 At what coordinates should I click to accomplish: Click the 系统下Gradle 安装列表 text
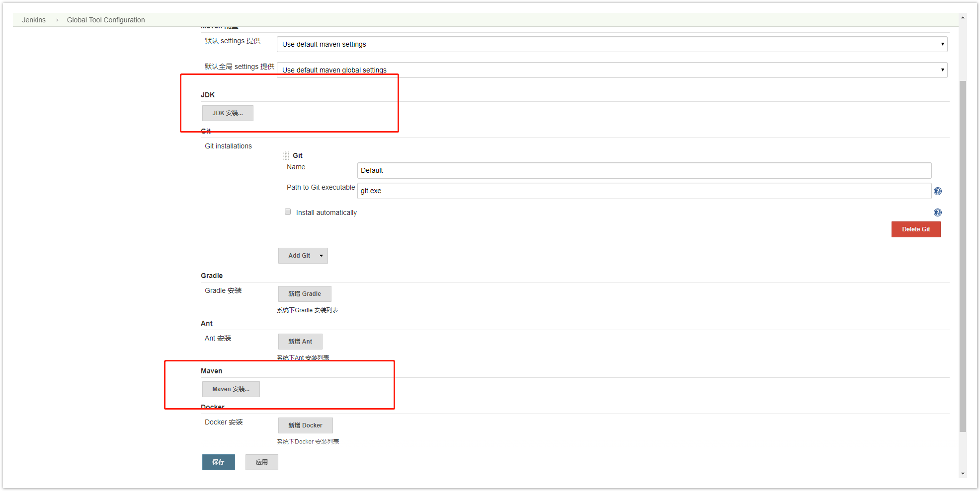[308, 310]
